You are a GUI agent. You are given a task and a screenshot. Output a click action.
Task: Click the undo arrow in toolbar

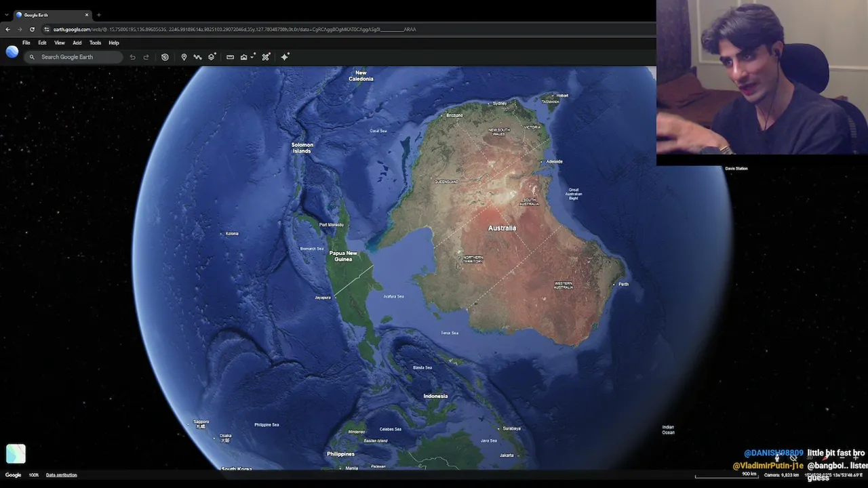click(132, 57)
